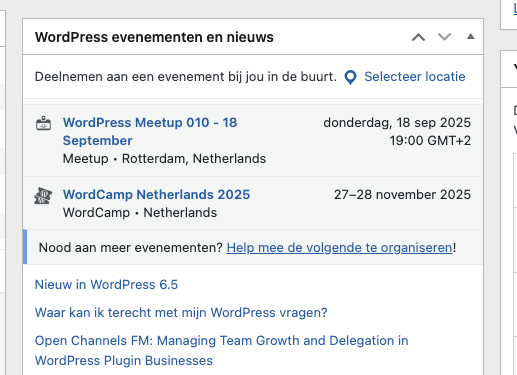The image size is (517, 375).
Task: Click the WordPress evenementen en nieuws heading
Action: (154, 37)
